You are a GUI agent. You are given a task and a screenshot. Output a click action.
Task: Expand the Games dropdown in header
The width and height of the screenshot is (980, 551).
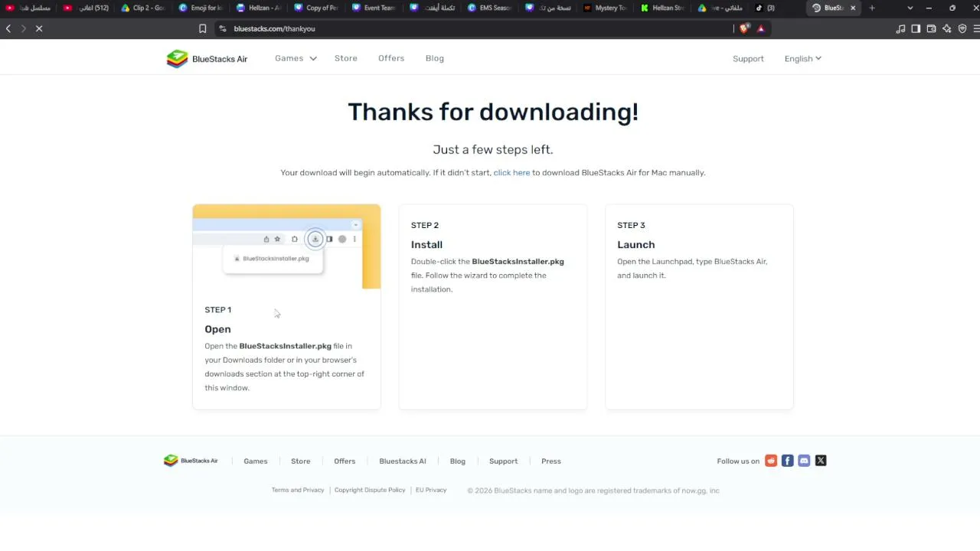(x=296, y=58)
